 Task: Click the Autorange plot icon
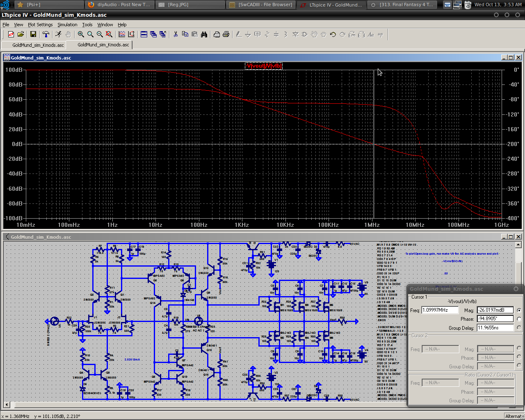pos(122,34)
